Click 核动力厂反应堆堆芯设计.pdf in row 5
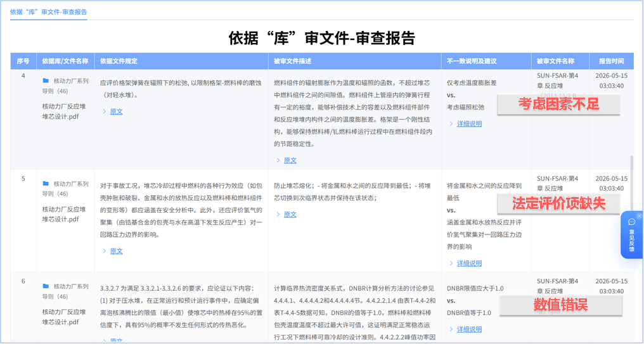This screenshot has width=644, height=344. point(64,214)
